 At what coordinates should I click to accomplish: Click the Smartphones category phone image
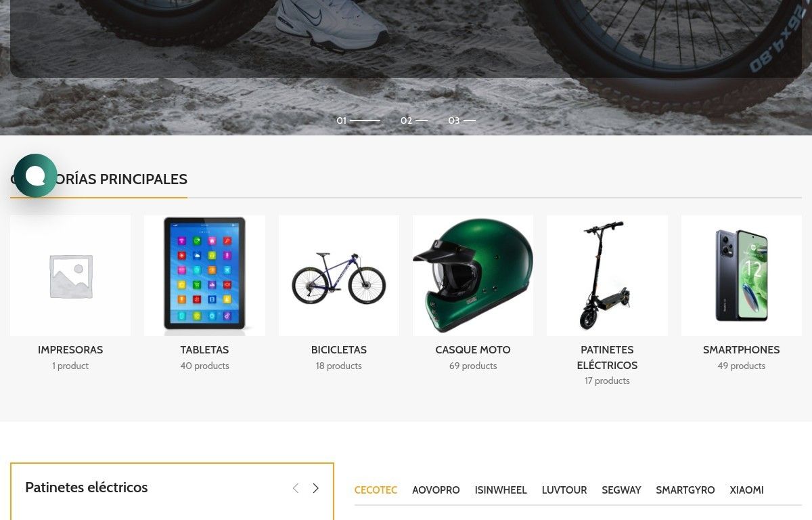coord(741,276)
